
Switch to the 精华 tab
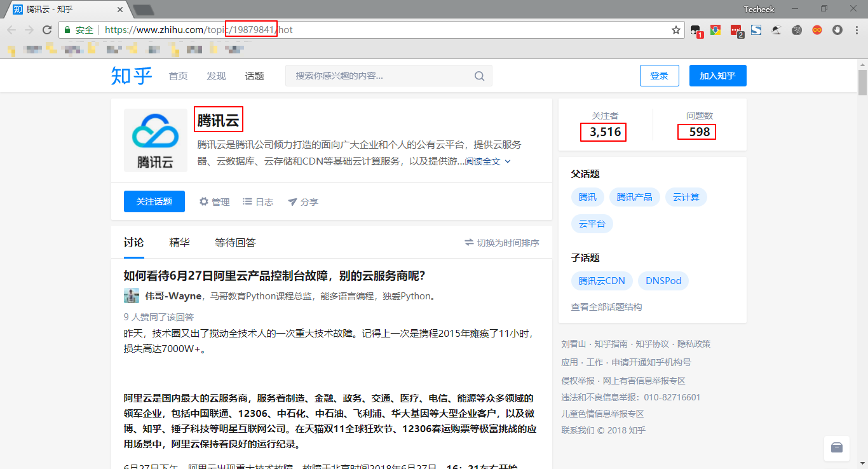click(x=179, y=242)
